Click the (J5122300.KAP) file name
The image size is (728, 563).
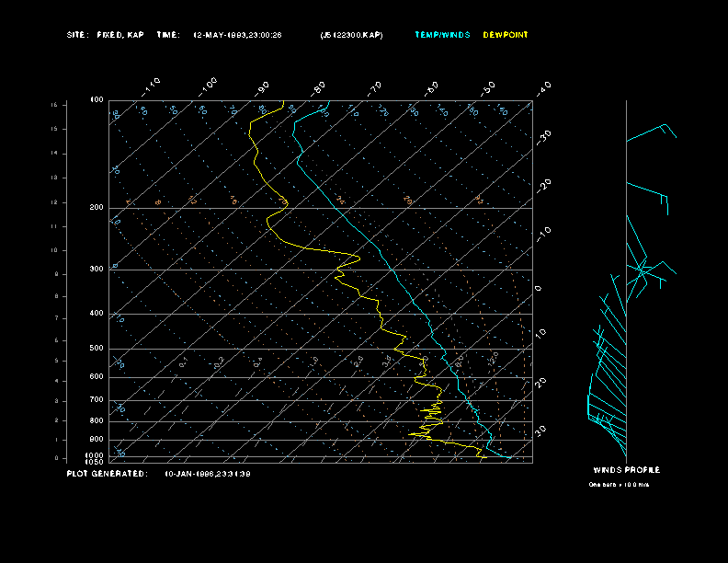(x=351, y=35)
